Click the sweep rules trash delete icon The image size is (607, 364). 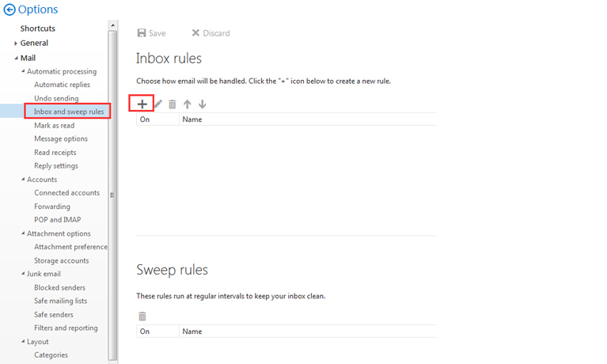[142, 316]
